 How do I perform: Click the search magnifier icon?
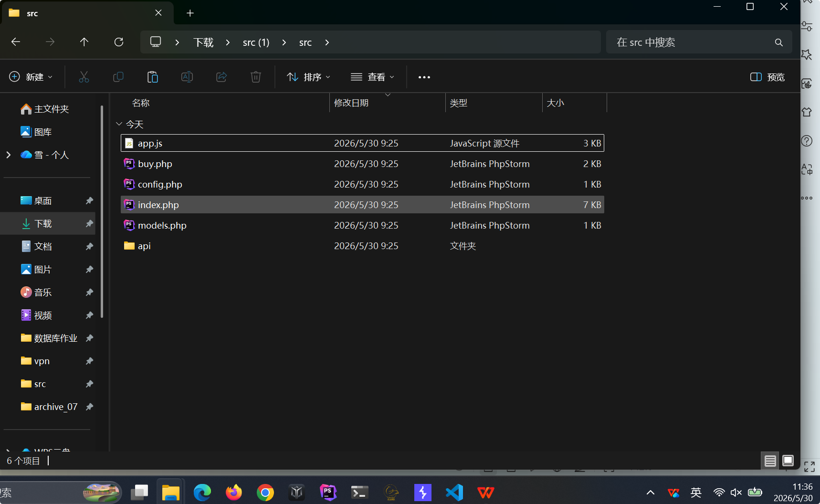(778, 42)
